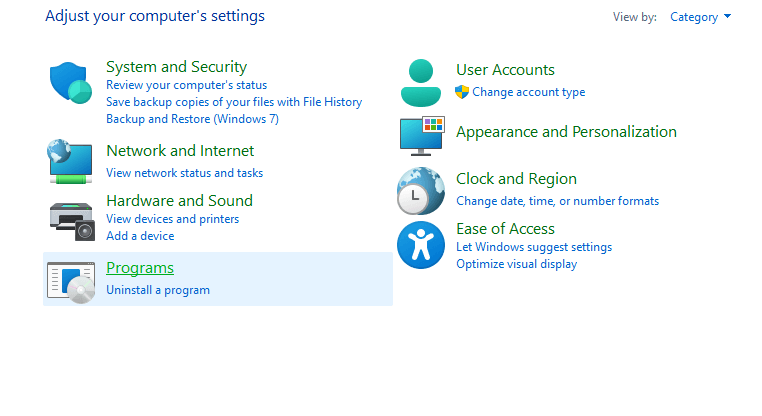Open User Accounts category
Image resolution: width=762 pixels, height=416 pixels.
[505, 69]
